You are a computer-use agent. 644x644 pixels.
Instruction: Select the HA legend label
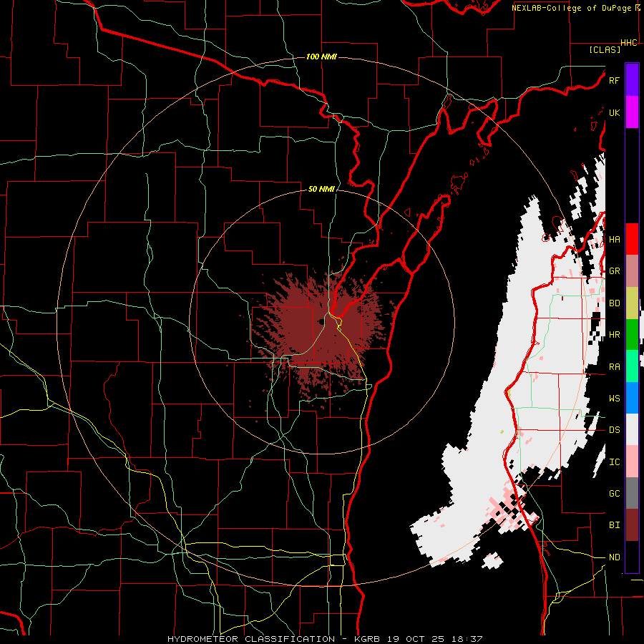pyautogui.click(x=614, y=239)
